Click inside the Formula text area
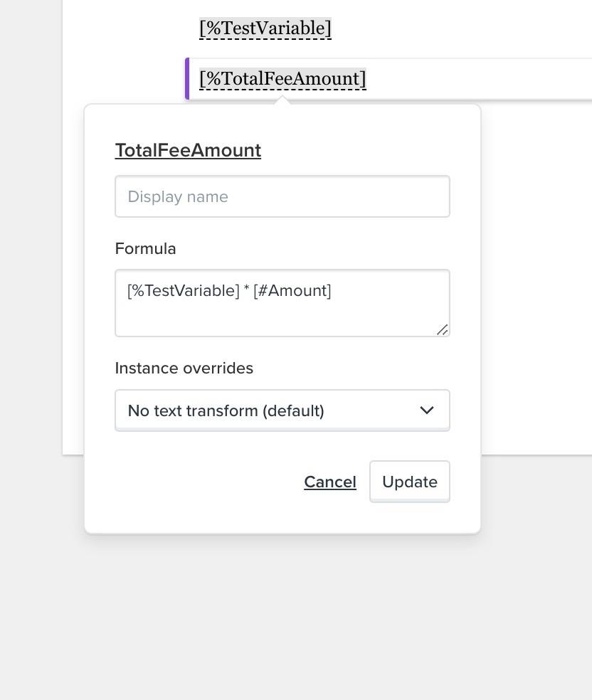The width and height of the screenshot is (592, 700). point(282,303)
